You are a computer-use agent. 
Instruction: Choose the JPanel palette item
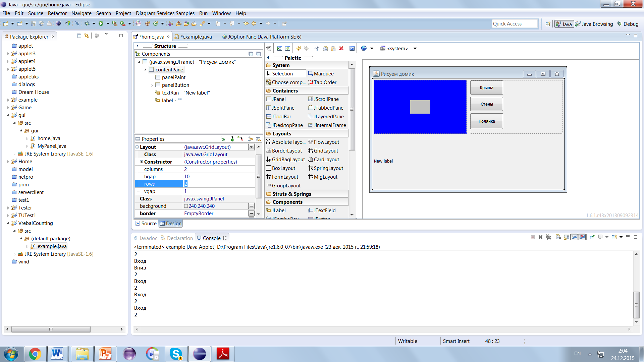tap(276, 99)
